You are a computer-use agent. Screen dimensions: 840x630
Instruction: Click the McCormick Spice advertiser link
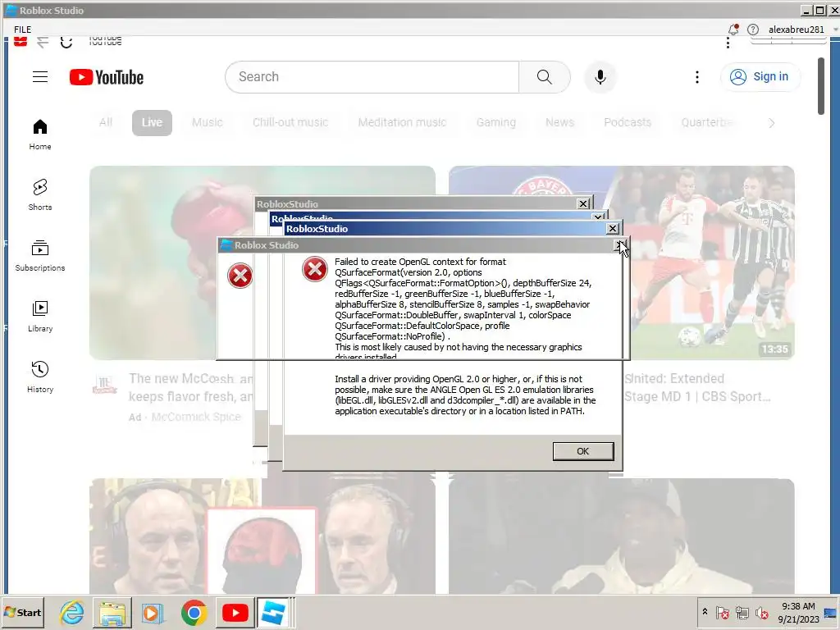pyautogui.click(x=196, y=417)
